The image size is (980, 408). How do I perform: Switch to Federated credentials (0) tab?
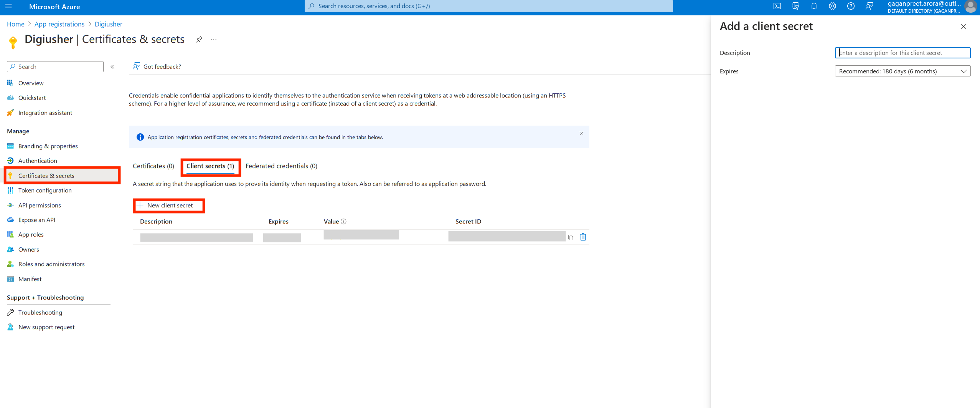pos(281,166)
